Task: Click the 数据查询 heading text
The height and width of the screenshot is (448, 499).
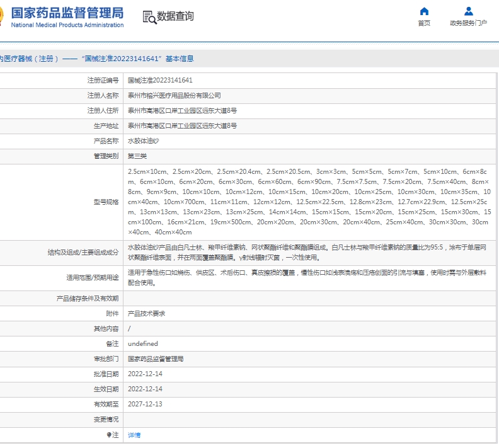Action: pos(175,16)
